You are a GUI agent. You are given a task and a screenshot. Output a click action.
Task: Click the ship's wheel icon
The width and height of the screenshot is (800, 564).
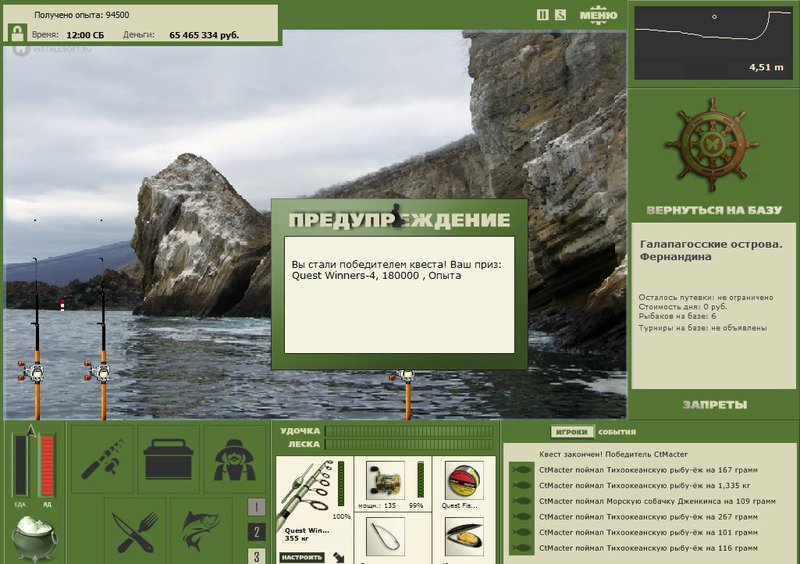(x=713, y=145)
